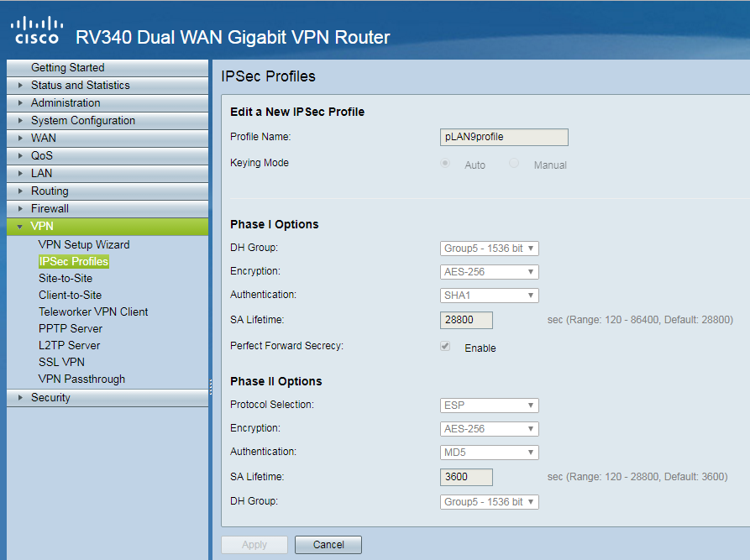Open the VPN Setup Wizard page
Viewport: 750px width, 560px height.
point(84,244)
